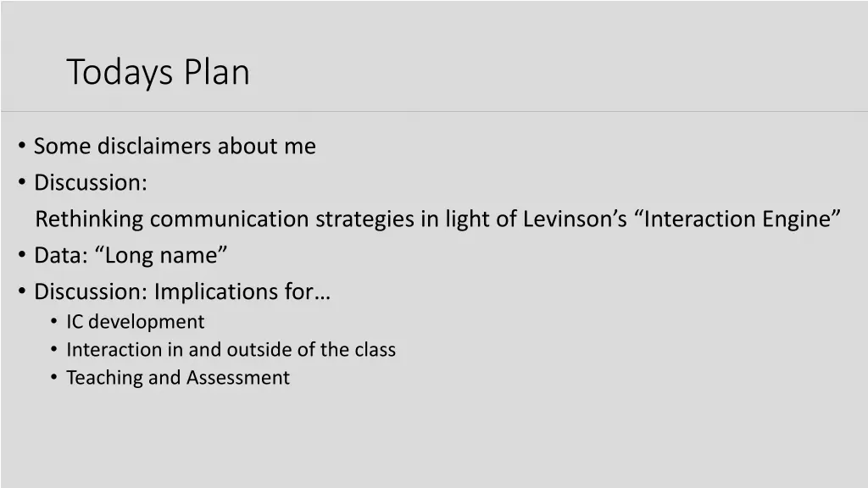Click the horizontal divider line under title
868x488 pixels.
[x=434, y=111]
